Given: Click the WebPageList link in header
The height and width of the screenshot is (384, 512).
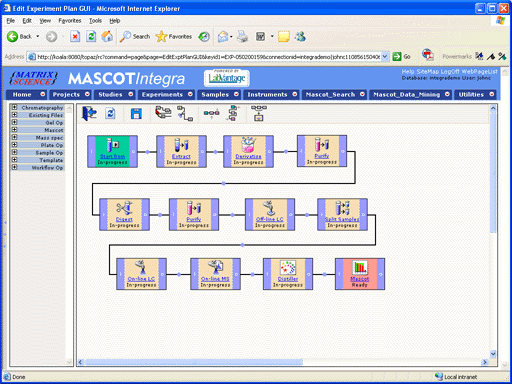Looking at the screenshot, I should (479, 72).
